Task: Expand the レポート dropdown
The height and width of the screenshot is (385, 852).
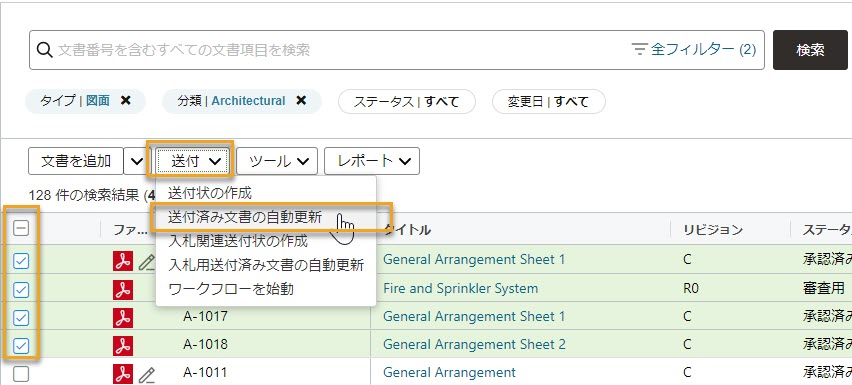Action: tap(372, 161)
